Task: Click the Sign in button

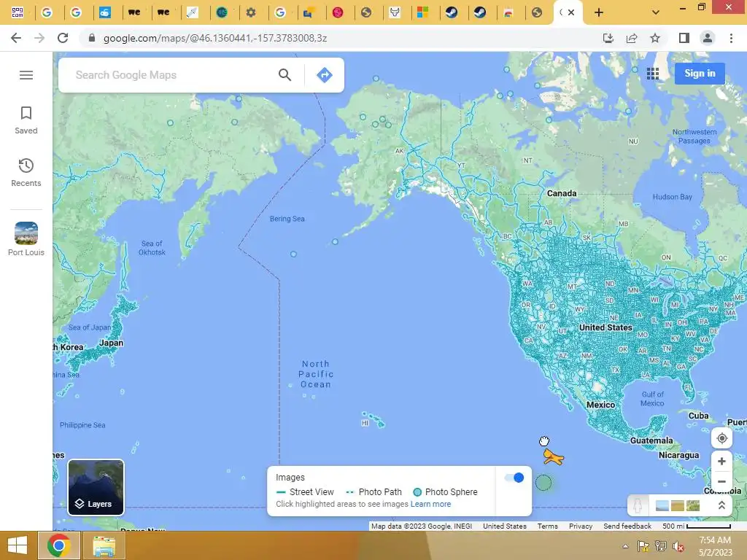Action: click(x=700, y=74)
